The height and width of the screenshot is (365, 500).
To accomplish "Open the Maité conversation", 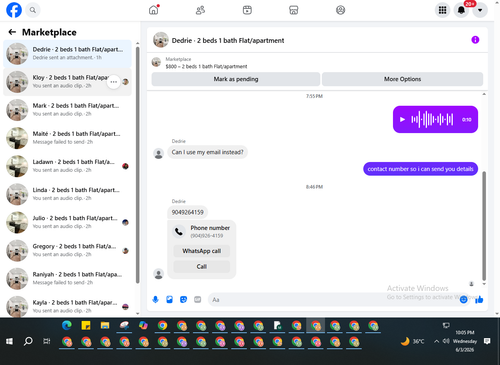I will pos(67,138).
